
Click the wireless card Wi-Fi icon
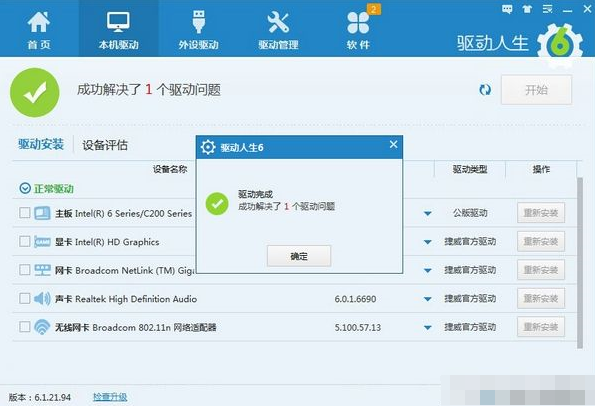coord(42,327)
